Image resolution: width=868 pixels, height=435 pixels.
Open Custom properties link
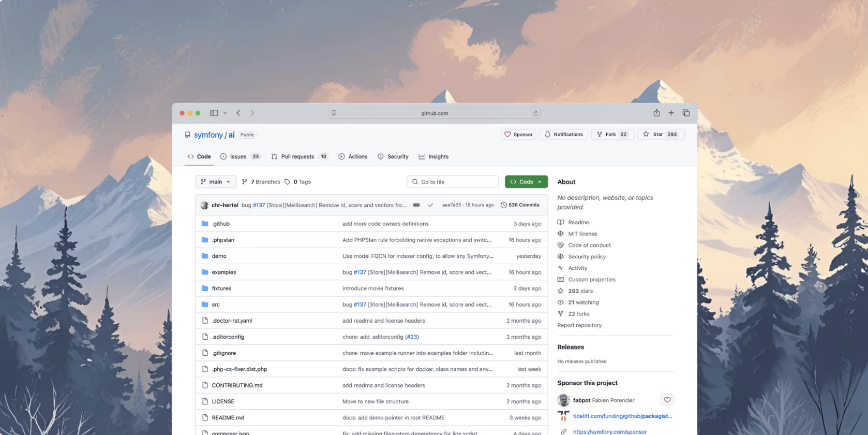tap(592, 279)
